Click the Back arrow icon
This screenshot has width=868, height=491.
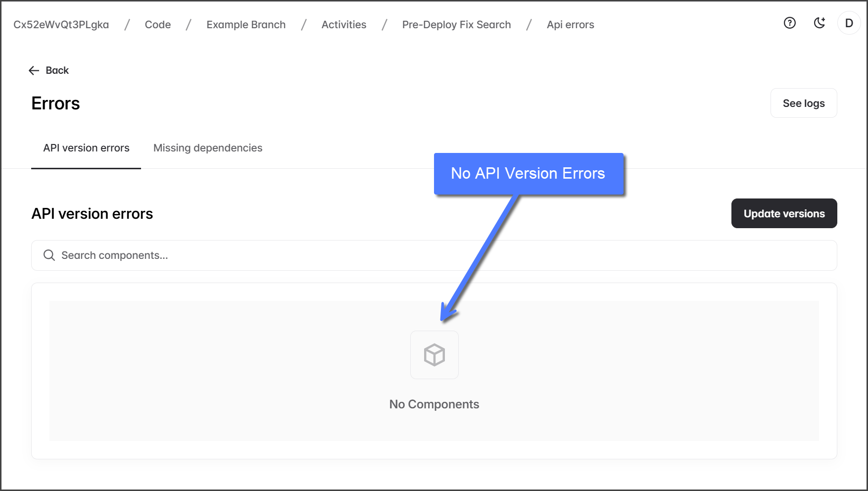click(34, 71)
